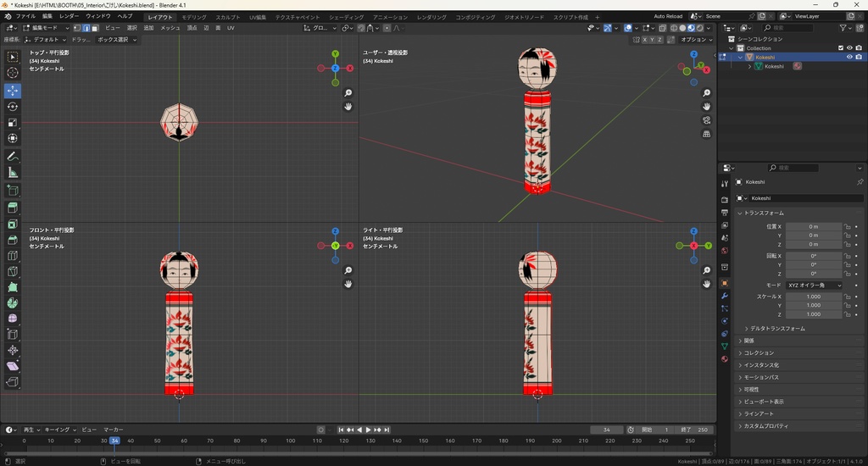Switch to face select mode in the header

coord(95,28)
